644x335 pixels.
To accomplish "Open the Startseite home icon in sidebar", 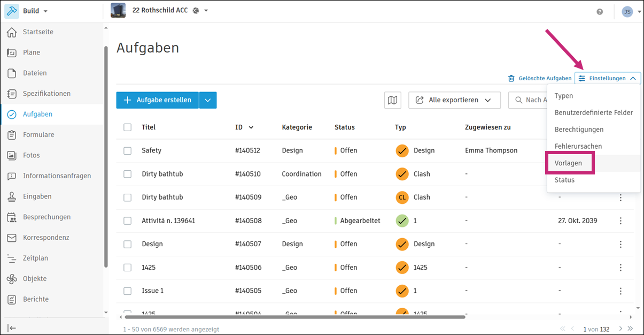I will [x=12, y=32].
